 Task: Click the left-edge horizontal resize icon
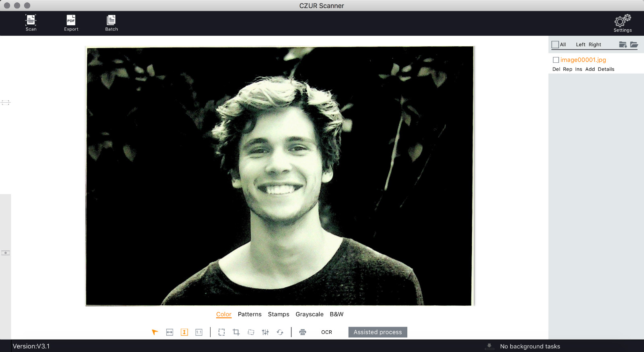(6, 103)
